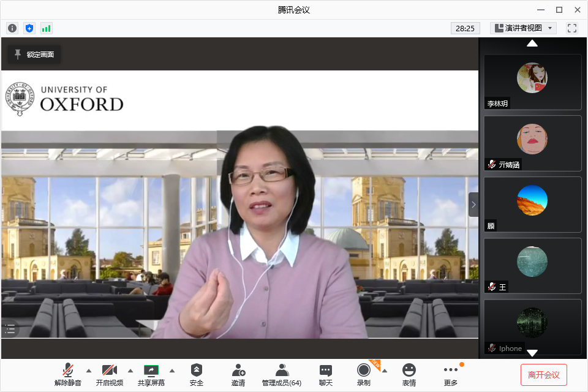Pin the view with 锁定画面
Image resolution: width=588 pixels, height=392 pixels.
34,55
